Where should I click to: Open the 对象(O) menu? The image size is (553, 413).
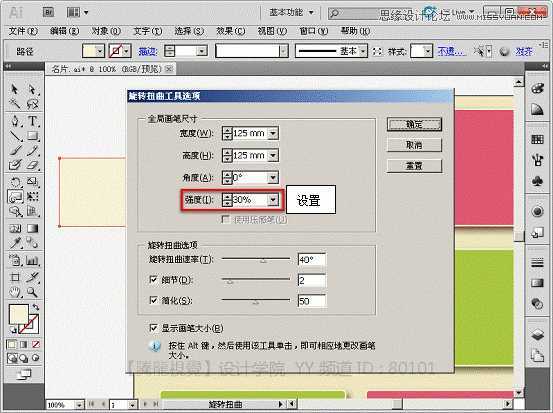(106, 31)
